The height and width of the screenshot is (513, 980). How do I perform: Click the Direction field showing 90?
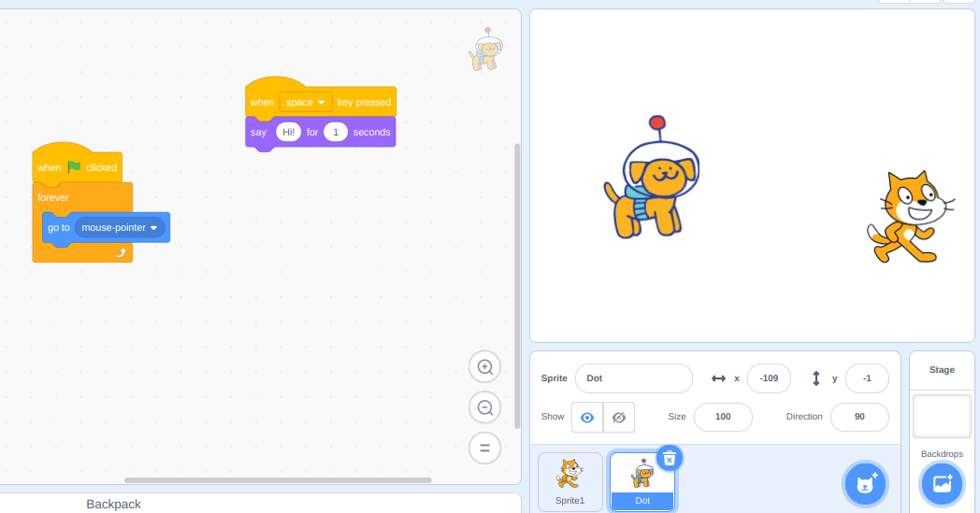[858, 417]
